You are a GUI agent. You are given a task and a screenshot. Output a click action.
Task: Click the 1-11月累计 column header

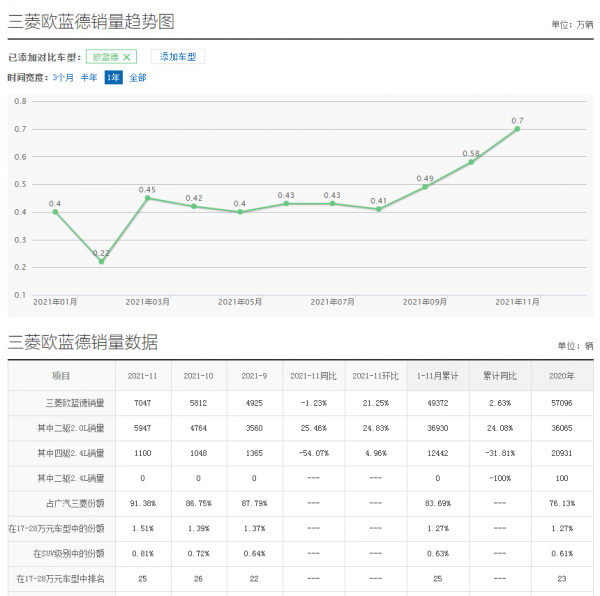click(438, 376)
